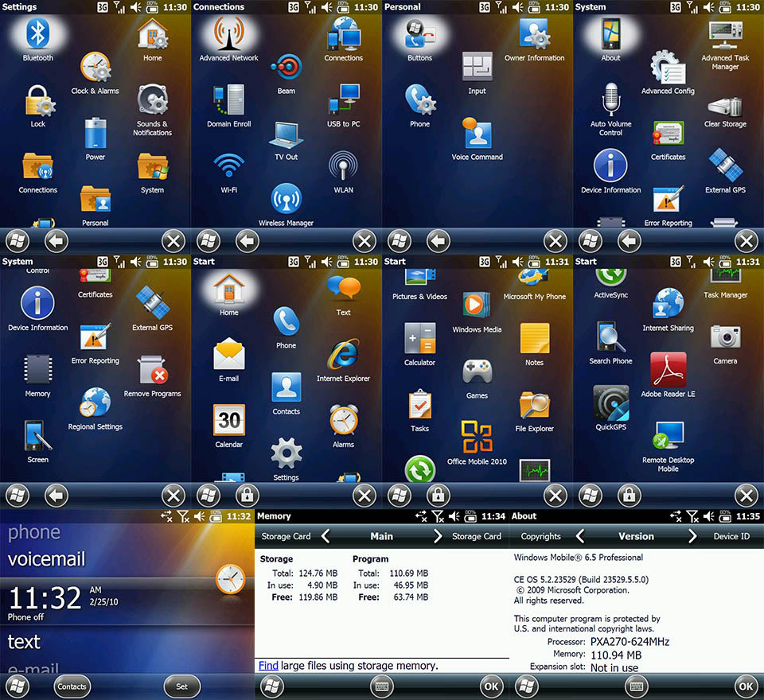This screenshot has width=764, height=700.
Task: Launch Windows Media player icon
Action: coord(477,305)
